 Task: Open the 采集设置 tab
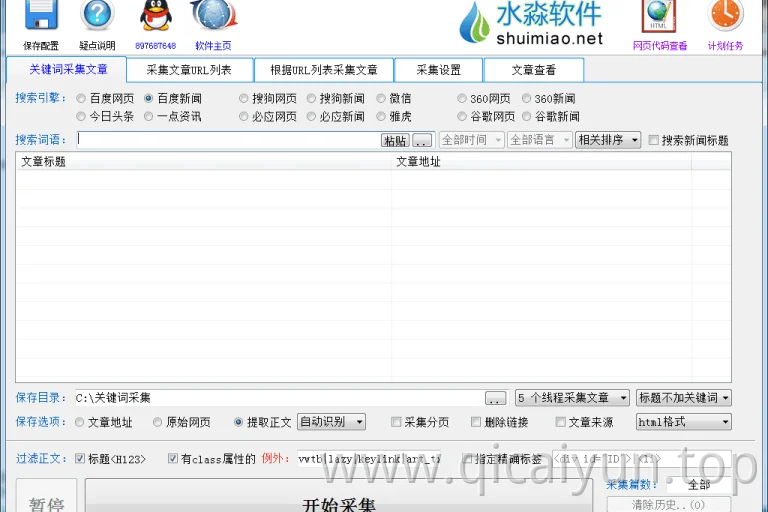coord(438,70)
